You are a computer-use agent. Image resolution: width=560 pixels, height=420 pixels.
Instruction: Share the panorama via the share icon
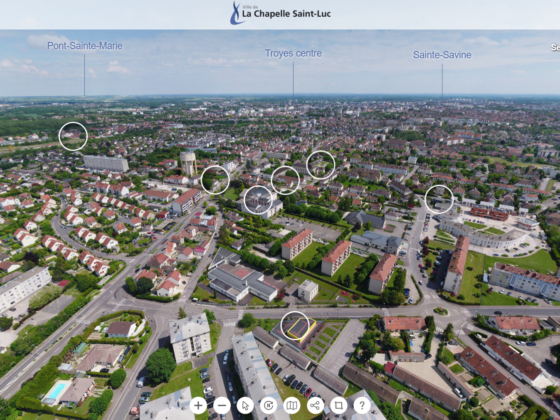315,405
